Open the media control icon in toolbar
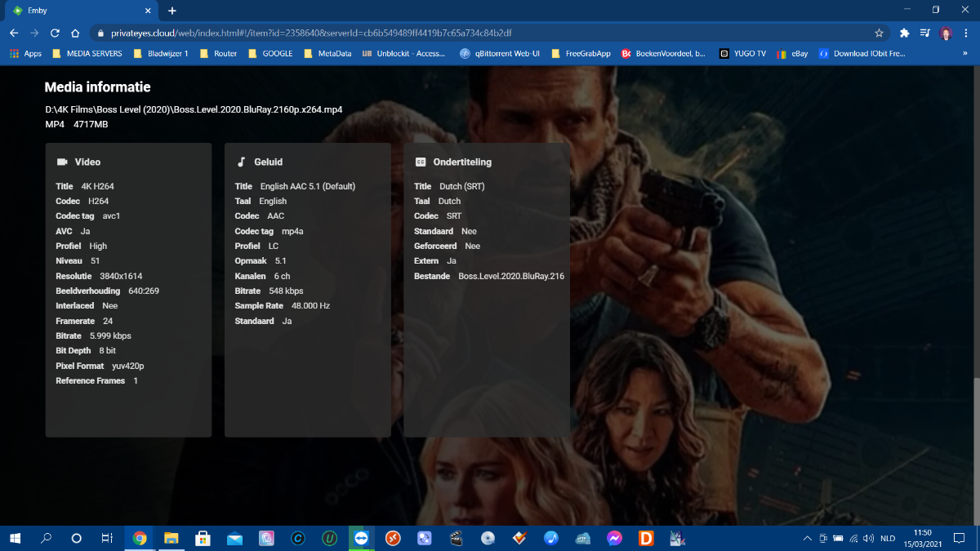The width and height of the screenshot is (980, 551). (x=925, y=33)
